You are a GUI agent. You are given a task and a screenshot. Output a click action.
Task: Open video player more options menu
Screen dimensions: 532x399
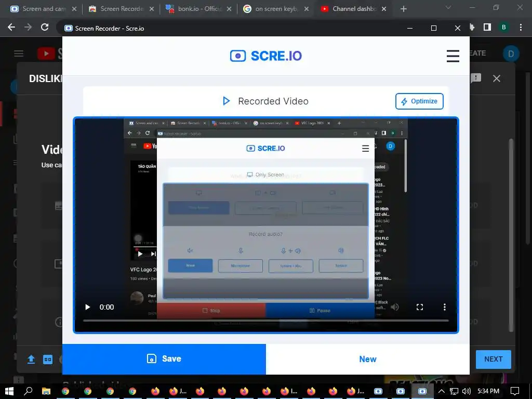(x=445, y=307)
